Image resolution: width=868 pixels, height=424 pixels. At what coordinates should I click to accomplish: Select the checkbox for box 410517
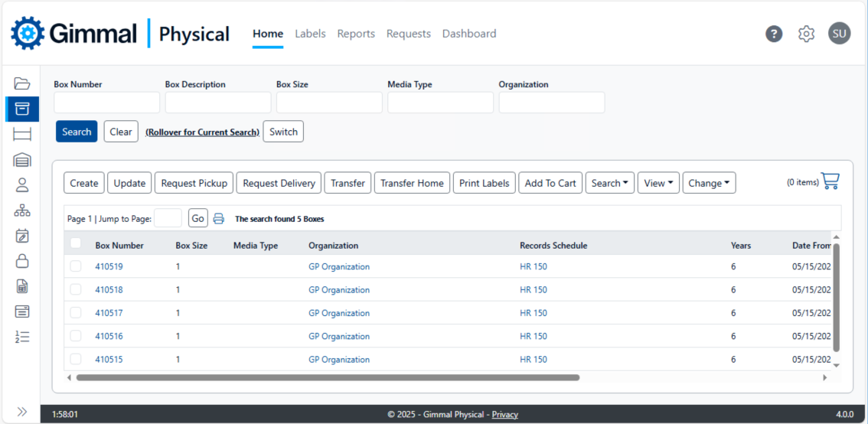click(x=76, y=312)
